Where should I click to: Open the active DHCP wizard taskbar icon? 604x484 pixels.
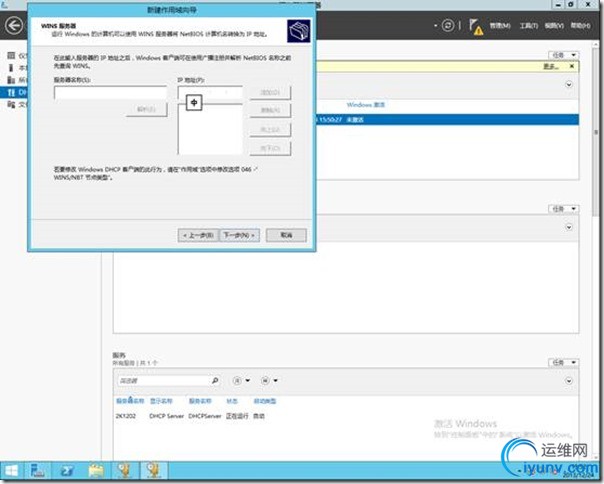click(154, 471)
